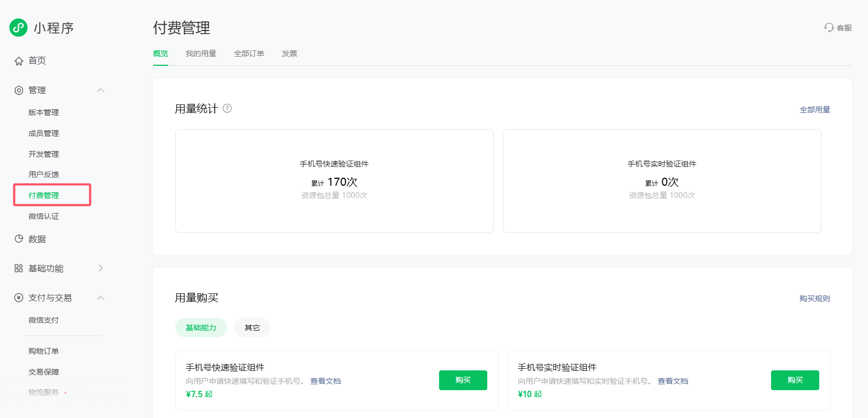
Task: Click the pie chart icon beside 数据
Action: coord(19,239)
